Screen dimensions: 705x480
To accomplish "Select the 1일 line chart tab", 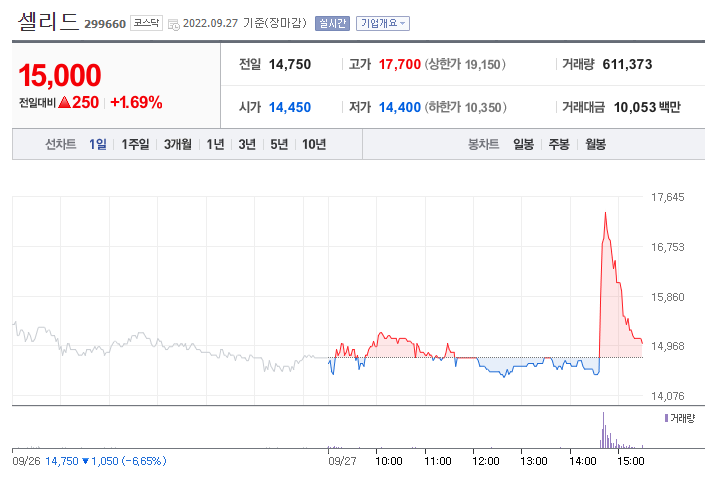I will coord(98,144).
